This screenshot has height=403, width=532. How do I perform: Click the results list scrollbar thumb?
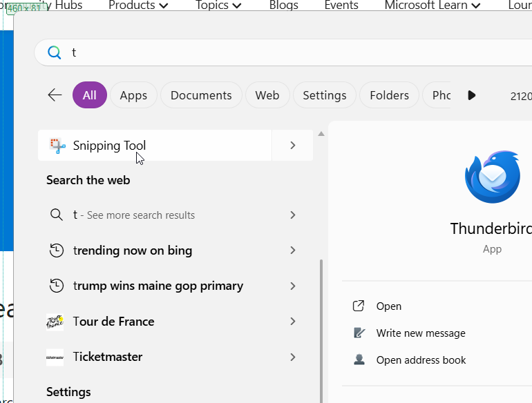point(321,331)
